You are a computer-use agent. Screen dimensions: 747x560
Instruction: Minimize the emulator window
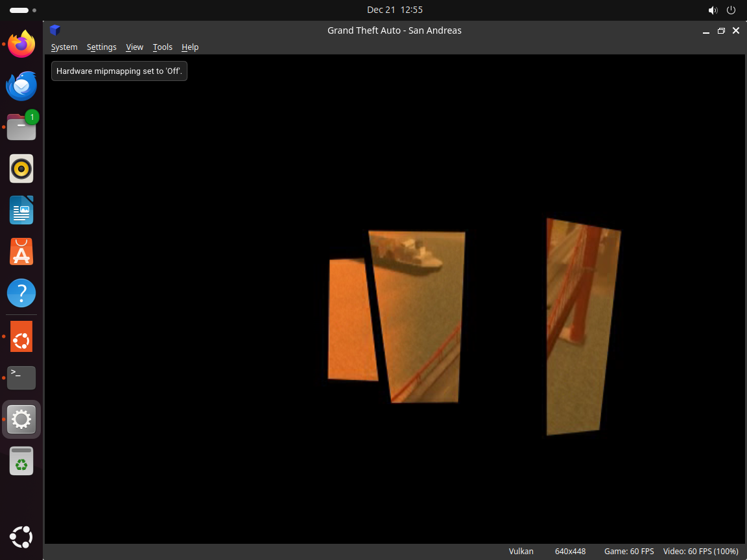[706, 31]
